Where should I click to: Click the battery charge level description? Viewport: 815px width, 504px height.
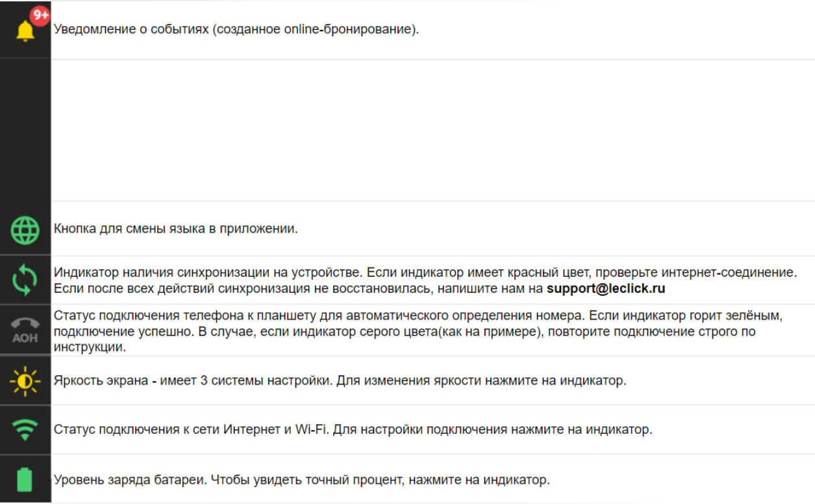(301, 480)
